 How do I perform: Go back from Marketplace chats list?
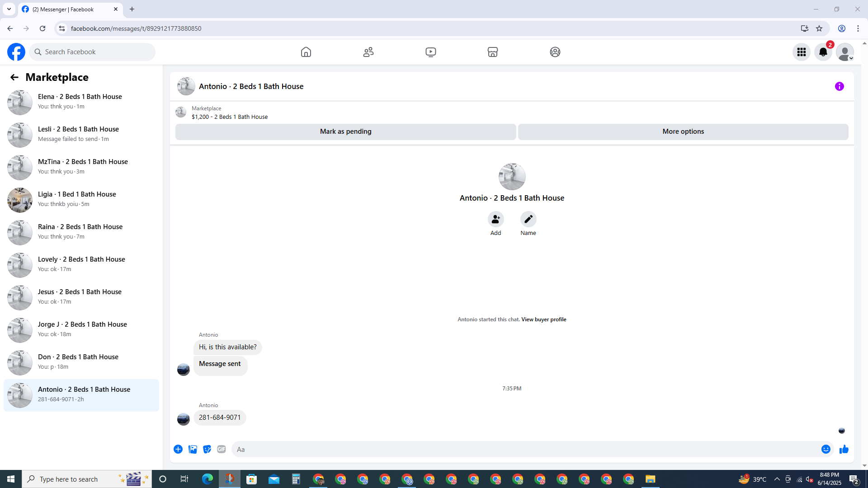pyautogui.click(x=14, y=77)
